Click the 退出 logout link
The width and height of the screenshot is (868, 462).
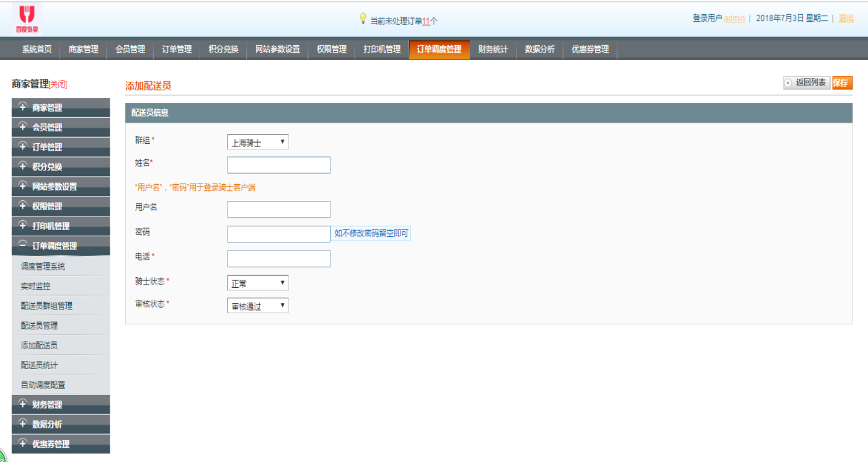coord(846,19)
